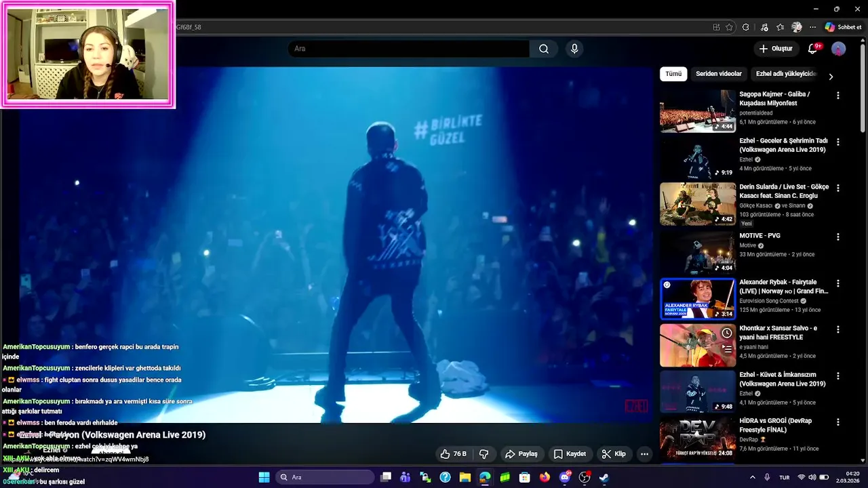Start voice search with the microphone icon
The height and width of the screenshot is (488, 868).
574,49
